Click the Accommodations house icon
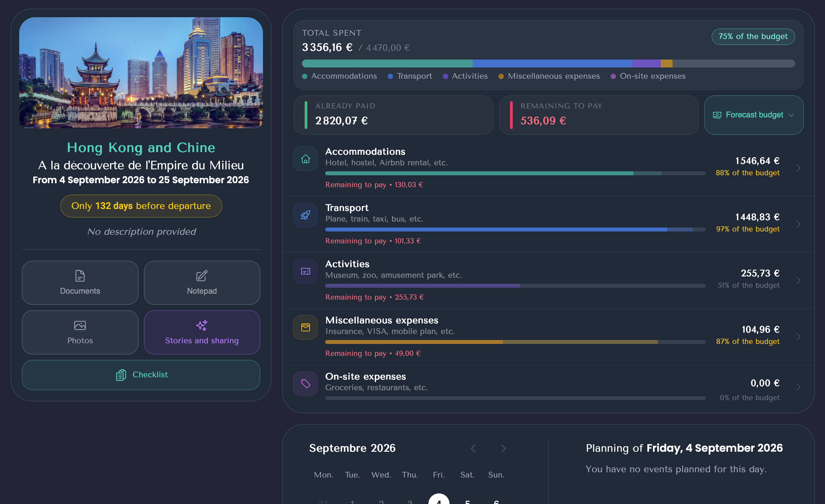 [305, 159]
